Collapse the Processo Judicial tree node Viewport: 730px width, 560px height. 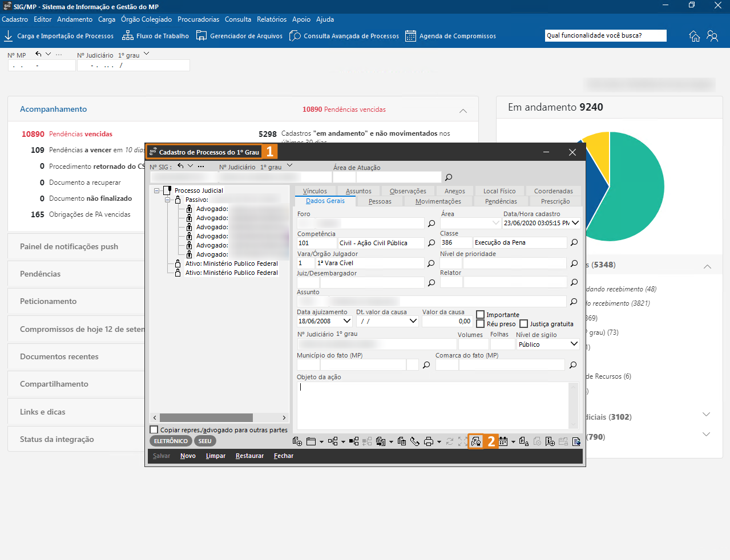pos(156,191)
